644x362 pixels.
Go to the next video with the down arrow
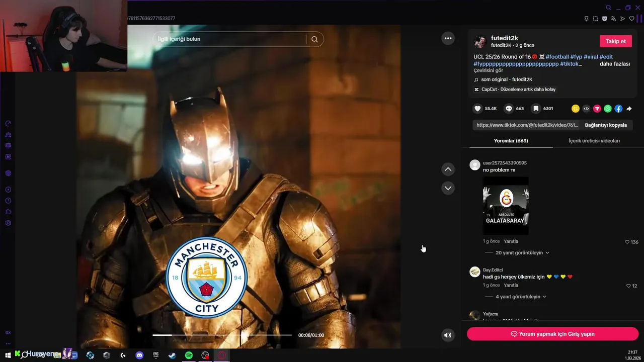coord(448,188)
